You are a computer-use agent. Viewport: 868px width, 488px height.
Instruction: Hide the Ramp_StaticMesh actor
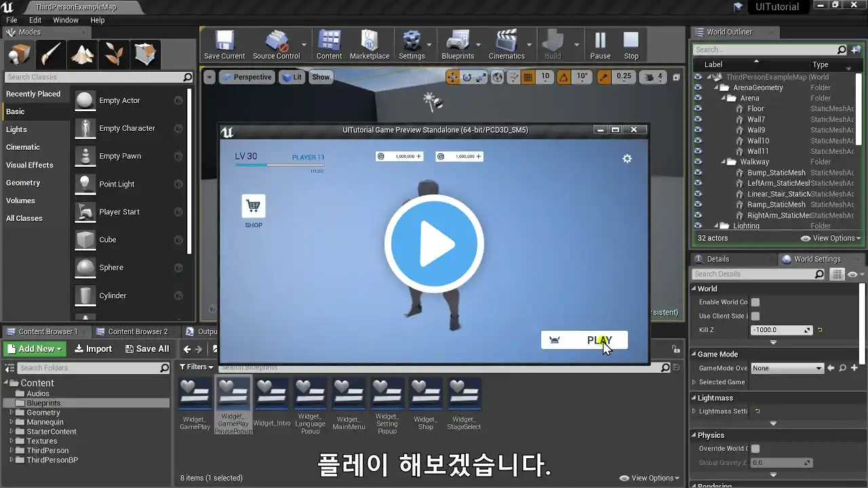point(698,205)
